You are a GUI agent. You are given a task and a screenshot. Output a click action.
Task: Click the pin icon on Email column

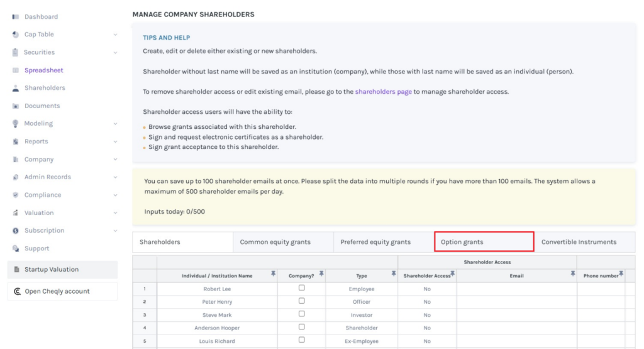(x=573, y=274)
